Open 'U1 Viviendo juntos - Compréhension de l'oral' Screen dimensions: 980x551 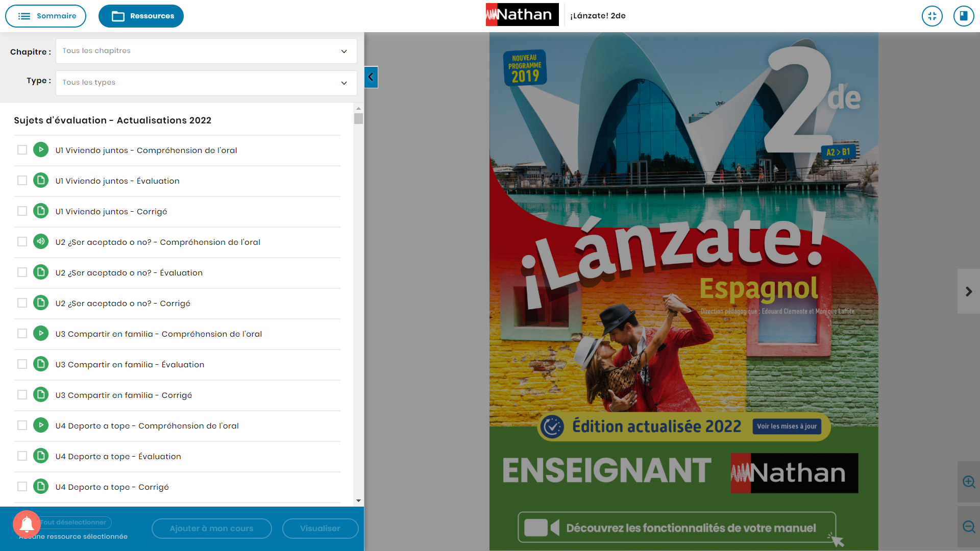point(146,151)
